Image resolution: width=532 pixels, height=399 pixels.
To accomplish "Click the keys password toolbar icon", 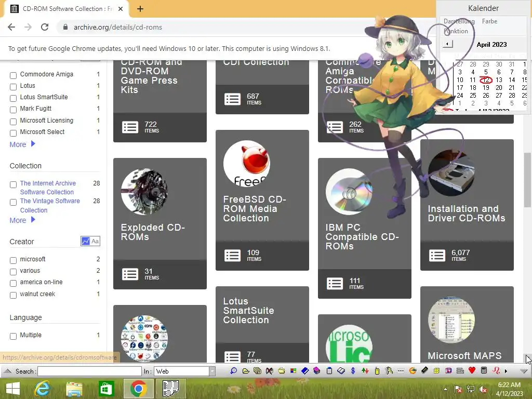I will coord(389,371).
